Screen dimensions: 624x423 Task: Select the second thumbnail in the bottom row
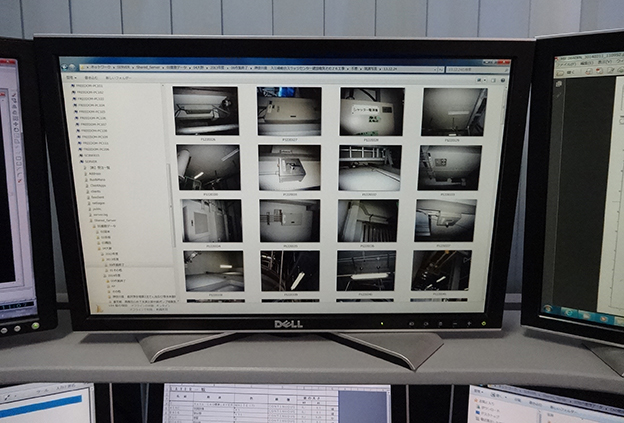point(290,270)
